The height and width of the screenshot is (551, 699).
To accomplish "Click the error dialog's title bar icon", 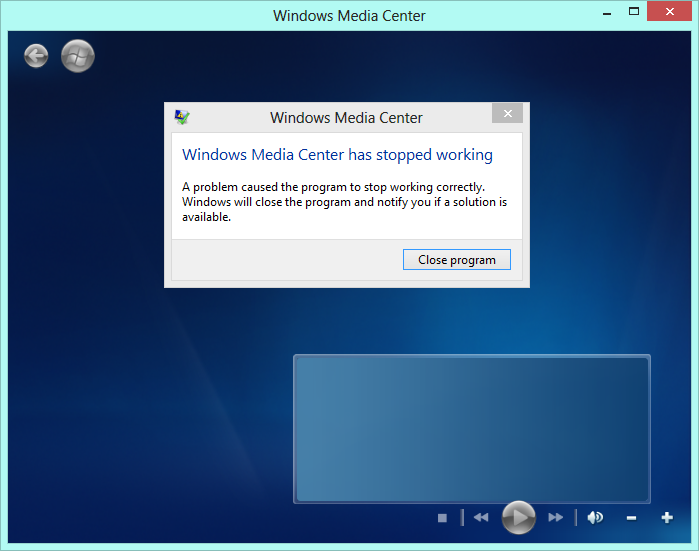I will point(182,117).
